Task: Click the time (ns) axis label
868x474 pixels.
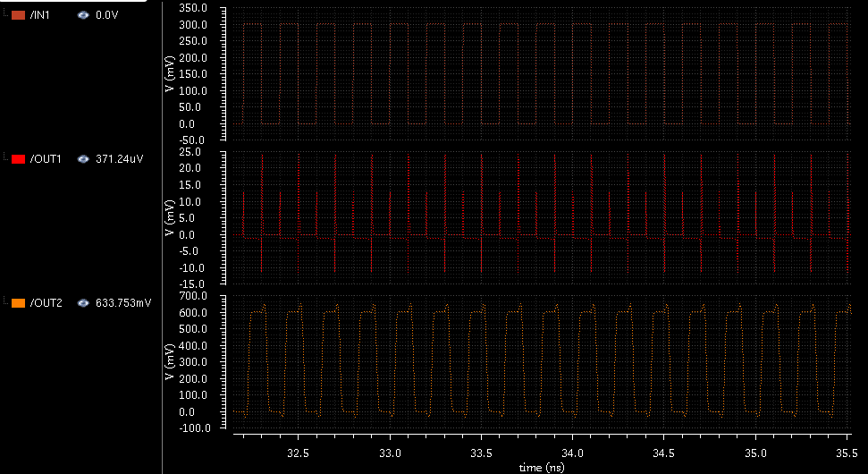Action: pyautogui.click(x=542, y=468)
